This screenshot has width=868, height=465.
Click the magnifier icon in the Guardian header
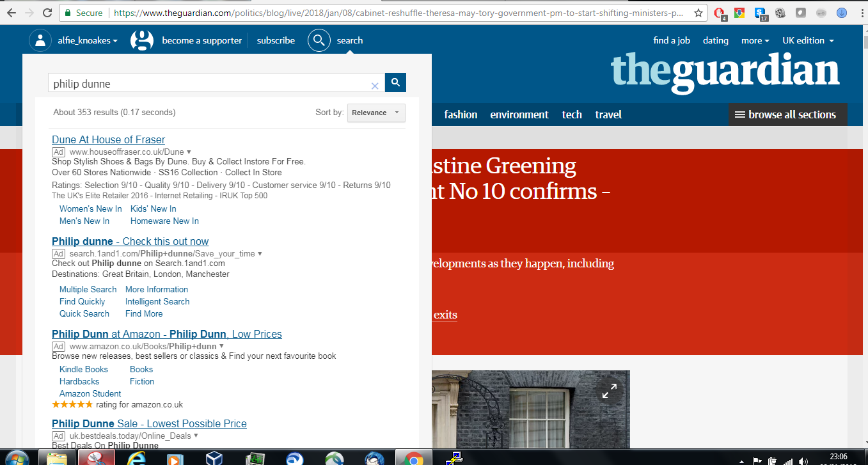tap(319, 40)
